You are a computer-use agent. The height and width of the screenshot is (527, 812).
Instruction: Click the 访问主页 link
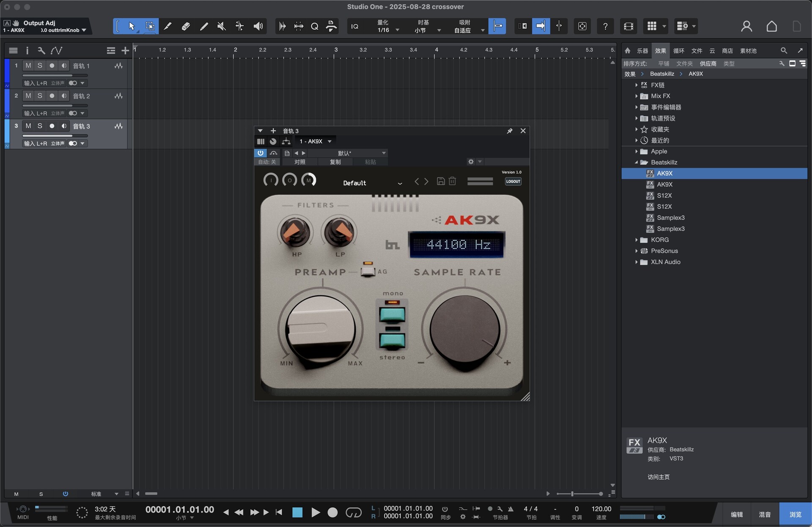(x=658, y=477)
